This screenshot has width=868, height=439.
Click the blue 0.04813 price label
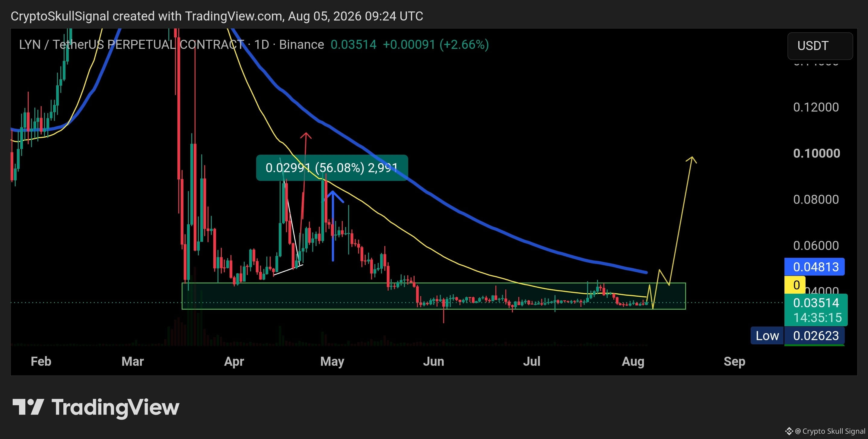814,267
